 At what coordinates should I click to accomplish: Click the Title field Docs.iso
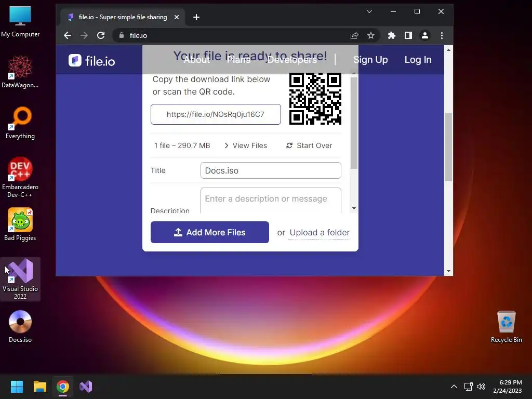271,170
